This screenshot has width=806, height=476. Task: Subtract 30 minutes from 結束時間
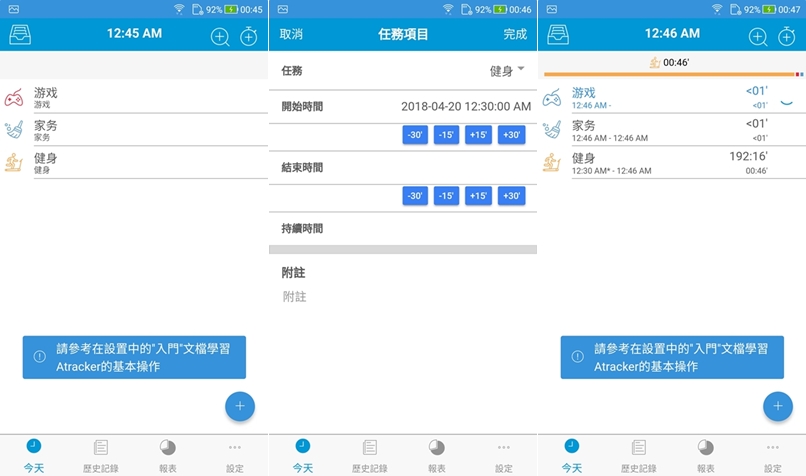click(415, 196)
